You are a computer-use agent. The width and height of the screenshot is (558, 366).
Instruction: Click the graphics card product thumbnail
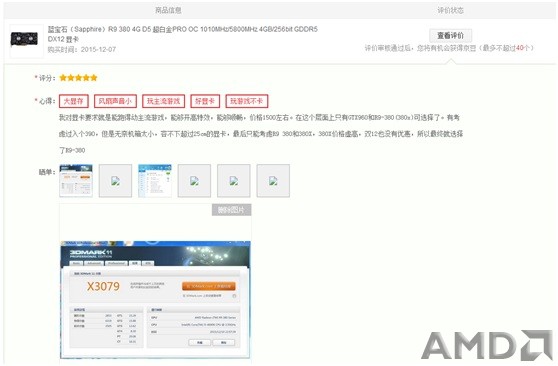pyautogui.click(x=24, y=38)
